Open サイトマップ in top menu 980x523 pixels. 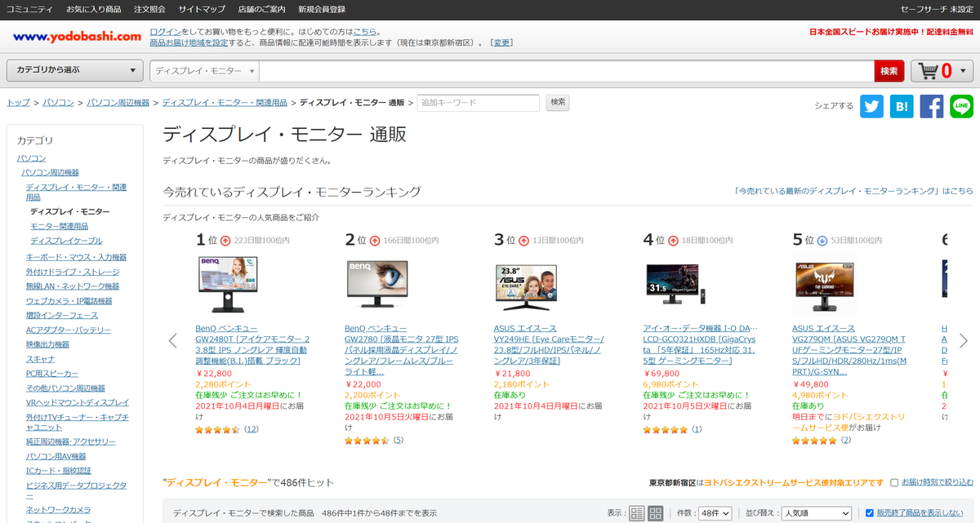[x=202, y=9]
